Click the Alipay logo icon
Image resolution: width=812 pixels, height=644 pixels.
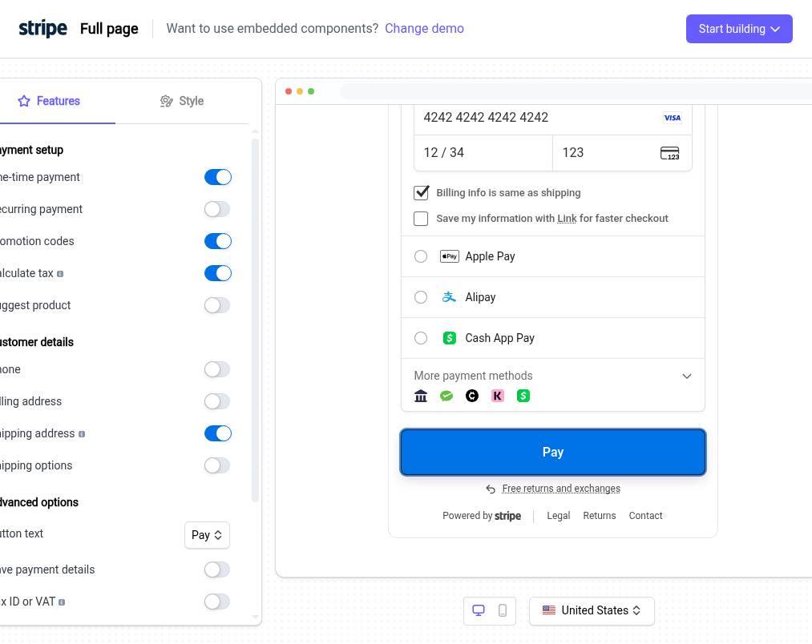coord(449,297)
